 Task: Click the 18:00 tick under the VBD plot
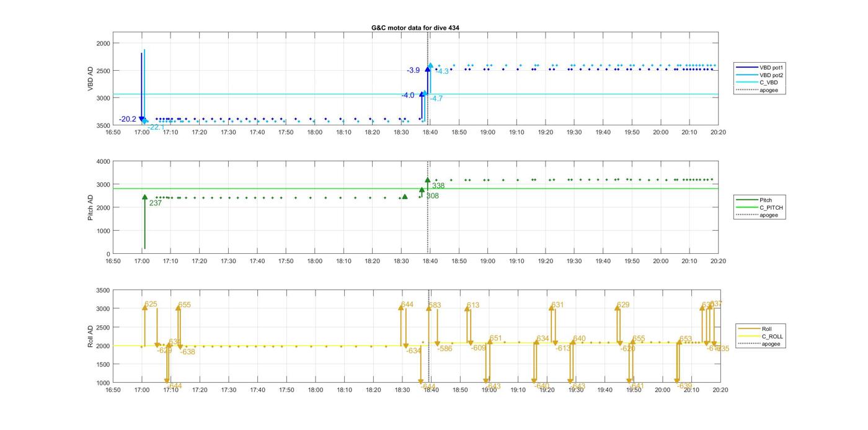pyautogui.click(x=314, y=132)
